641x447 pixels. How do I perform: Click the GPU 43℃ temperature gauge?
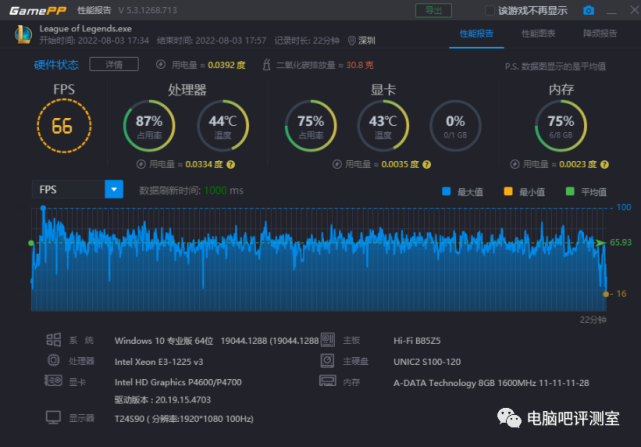(383, 126)
